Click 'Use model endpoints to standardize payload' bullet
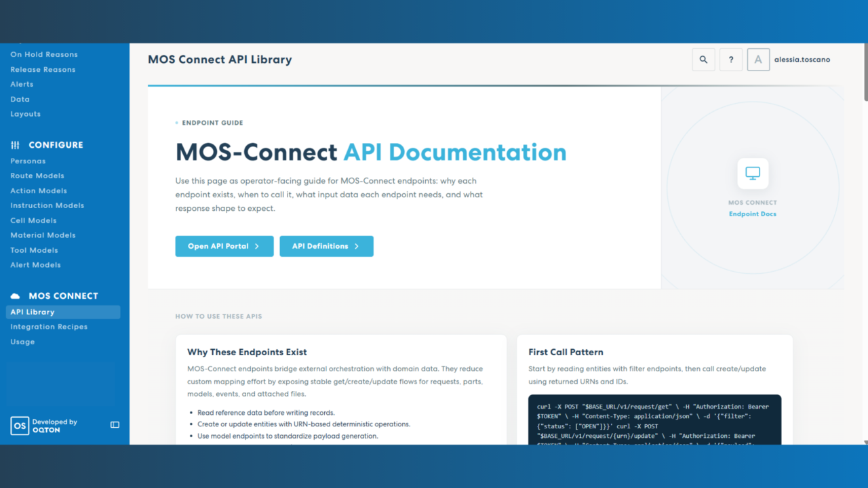 pyautogui.click(x=288, y=436)
